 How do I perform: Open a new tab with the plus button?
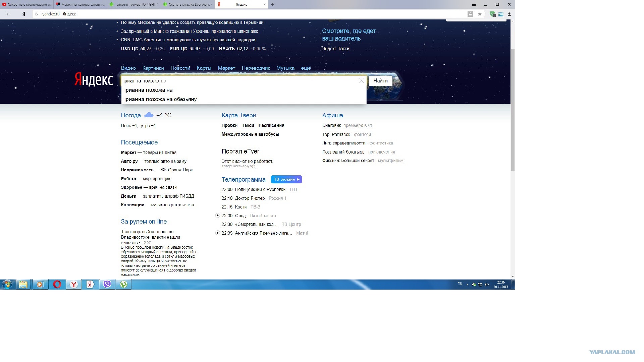pos(273,4)
